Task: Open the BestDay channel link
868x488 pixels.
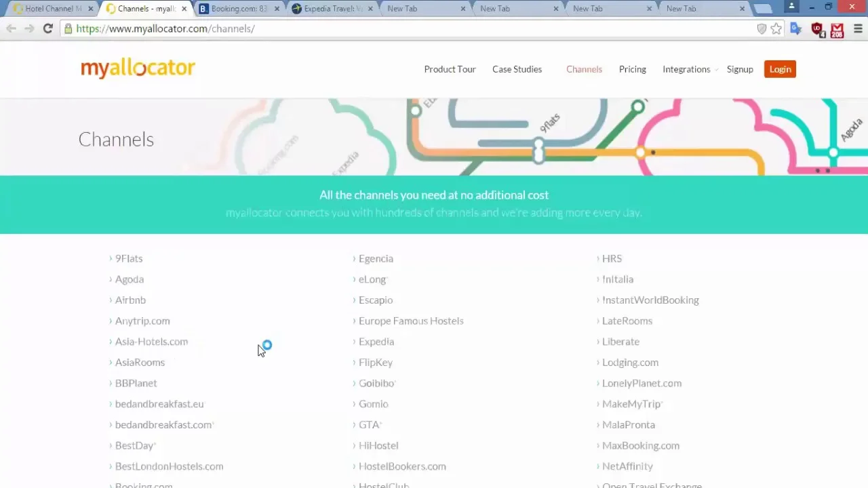Action: tap(134, 445)
